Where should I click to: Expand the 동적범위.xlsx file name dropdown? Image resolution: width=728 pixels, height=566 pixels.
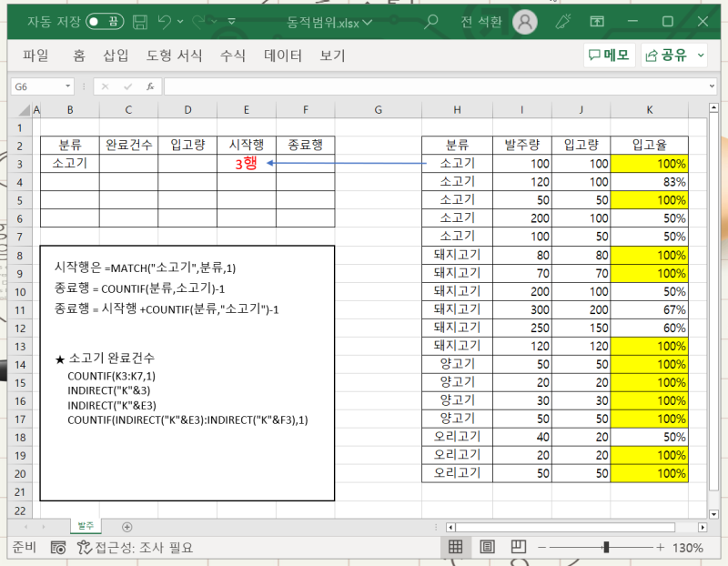click(368, 22)
